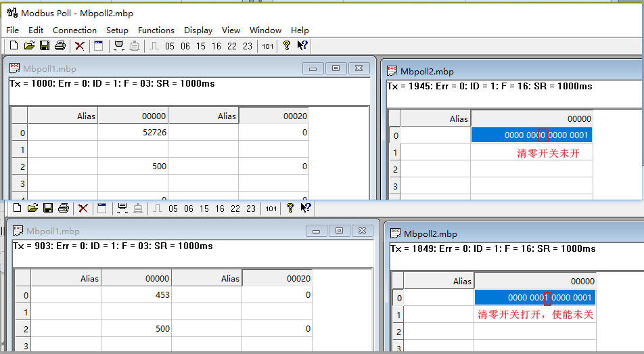The height and width of the screenshot is (354, 644).
Task: Click What's This pointer help icon, lower toolbar
Action: pos(306,208)
